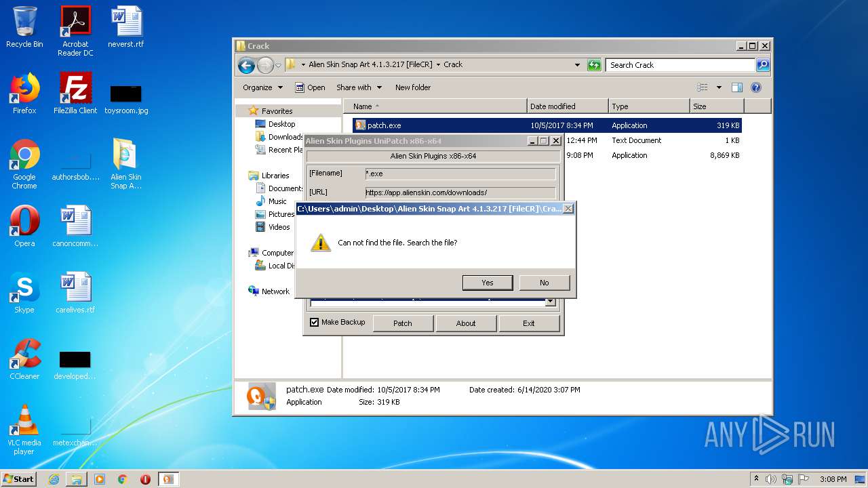Show hidden system tray icons arrow
This screenshot has height=488, width=868.
pos(757,479)
